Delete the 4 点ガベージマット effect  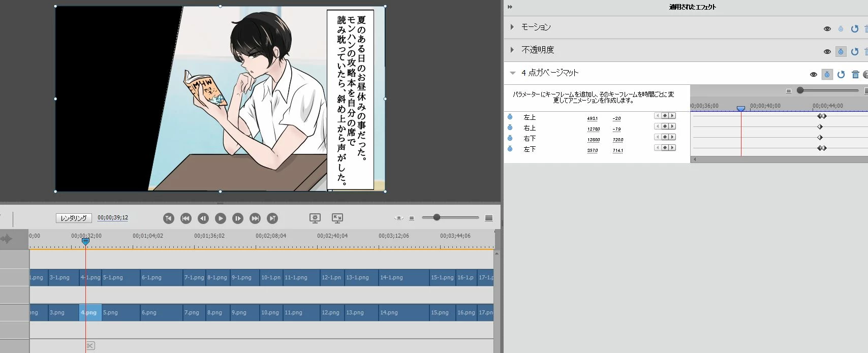pos(855,75)
